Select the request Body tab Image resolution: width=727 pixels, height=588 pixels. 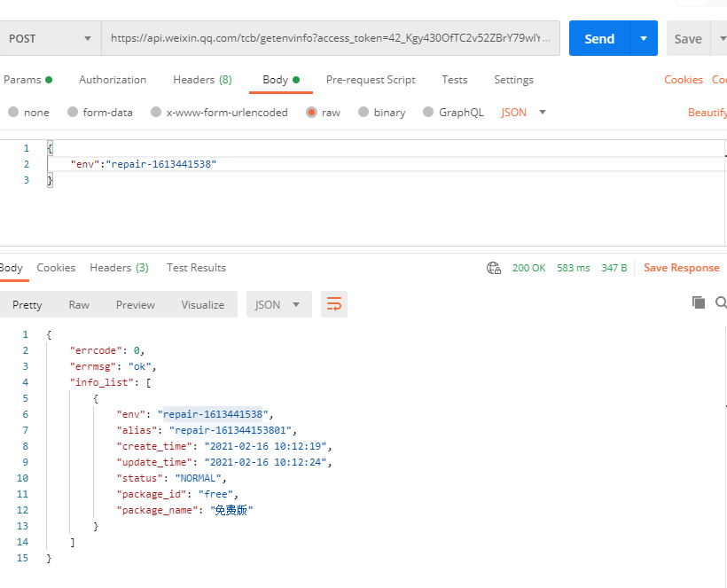(x=281, y=80)
